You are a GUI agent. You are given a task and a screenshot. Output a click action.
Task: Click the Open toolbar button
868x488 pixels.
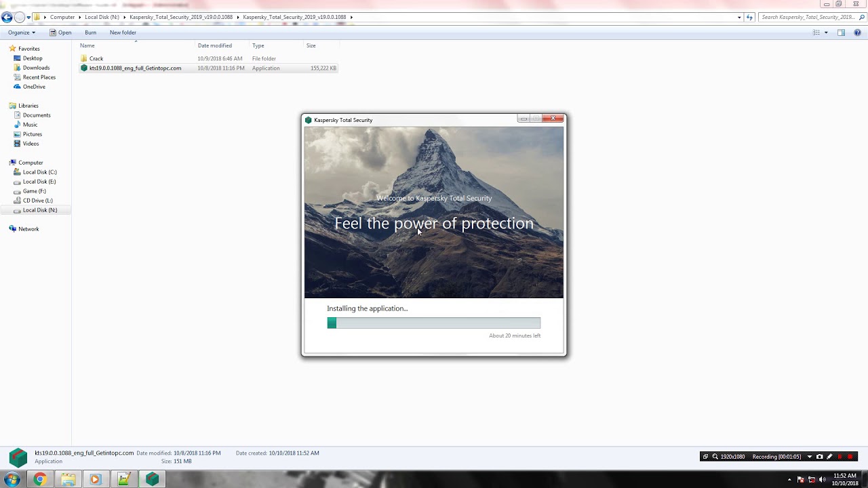60,33
